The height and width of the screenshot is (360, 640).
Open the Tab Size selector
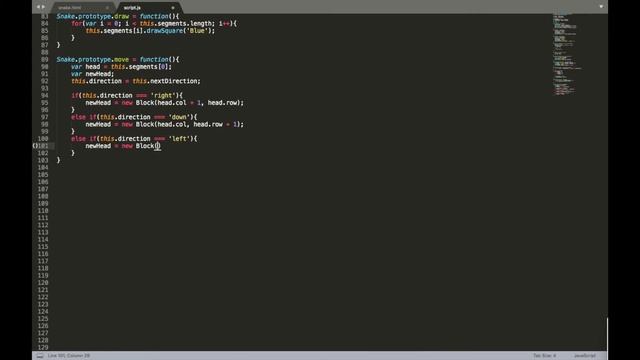coord(544,356)
